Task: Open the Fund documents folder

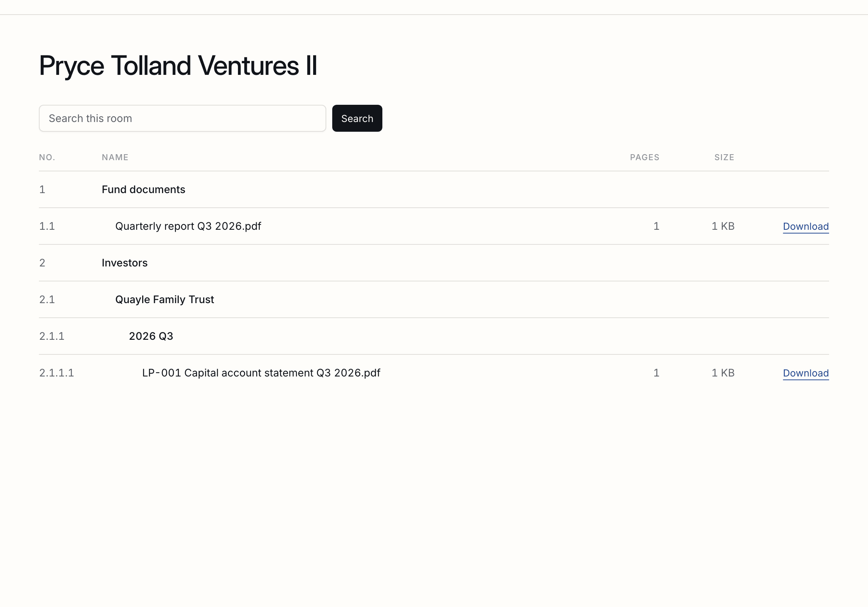Action: [143, 189]
